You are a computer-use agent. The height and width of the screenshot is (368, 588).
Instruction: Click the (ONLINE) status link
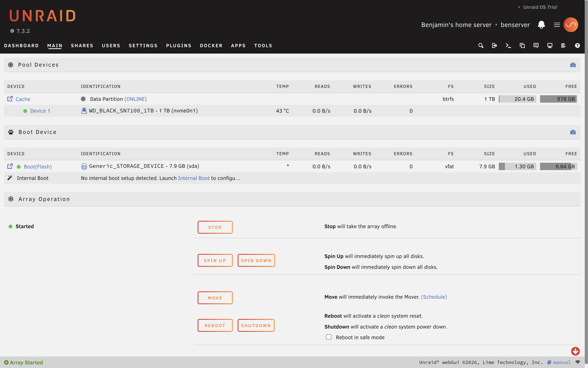coord(136,99)
